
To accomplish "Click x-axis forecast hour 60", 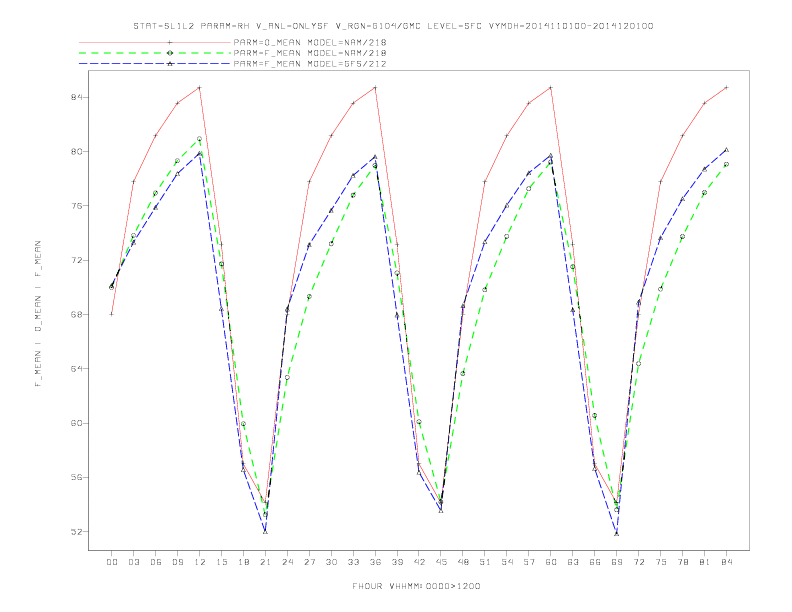I will tap(551, 562).
